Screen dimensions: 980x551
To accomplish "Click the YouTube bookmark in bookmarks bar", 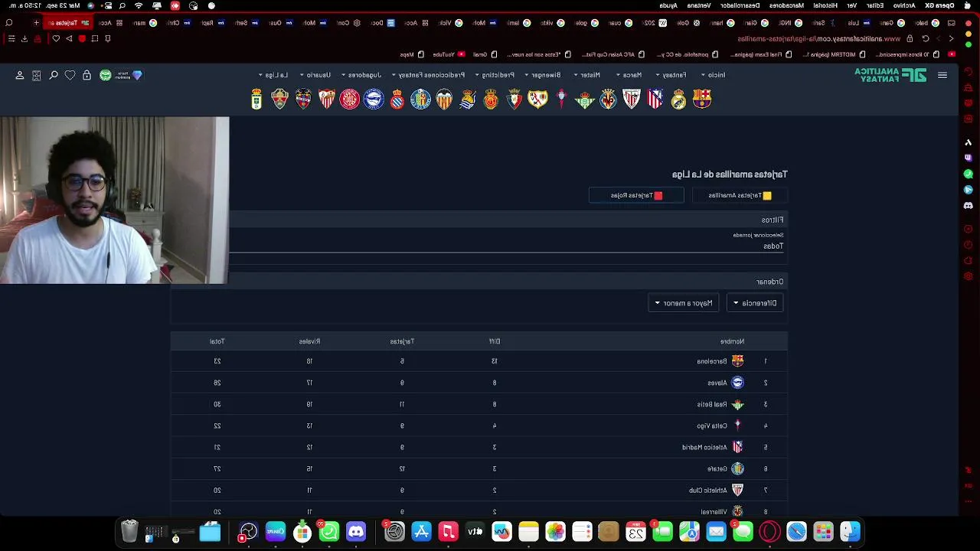I will click(449, 54).
